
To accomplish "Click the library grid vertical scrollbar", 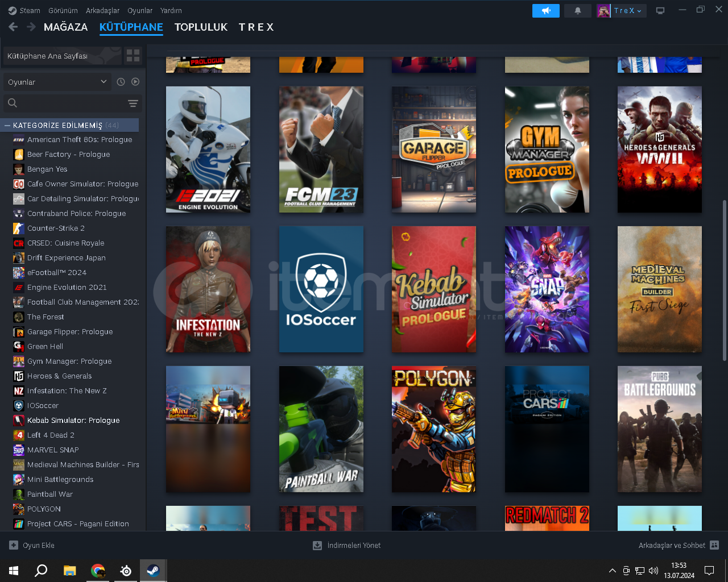I will [x=724, y=280].
